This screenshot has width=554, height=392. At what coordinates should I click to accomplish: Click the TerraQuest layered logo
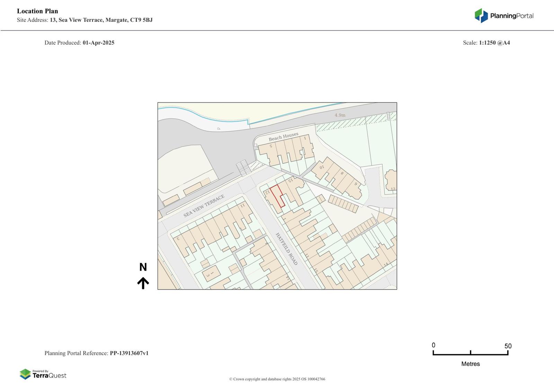tap(25, 374)
